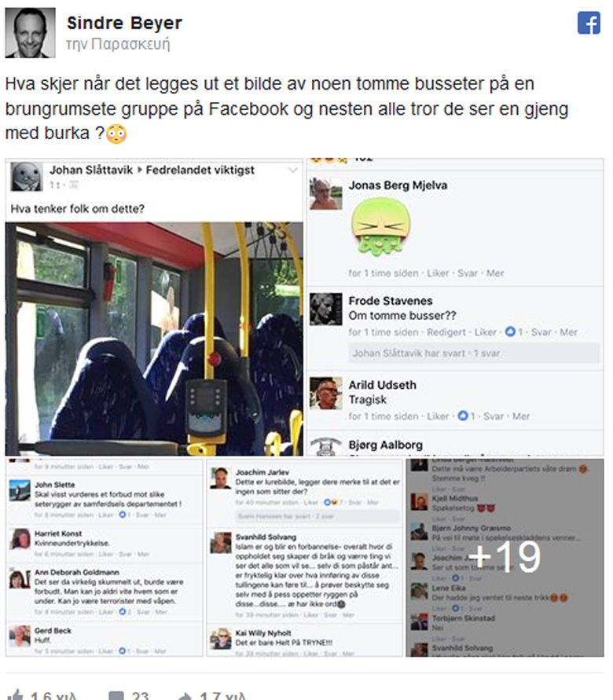Open the bus seats photo
Viewport: 613px width, 700px height.
point(154,339)
